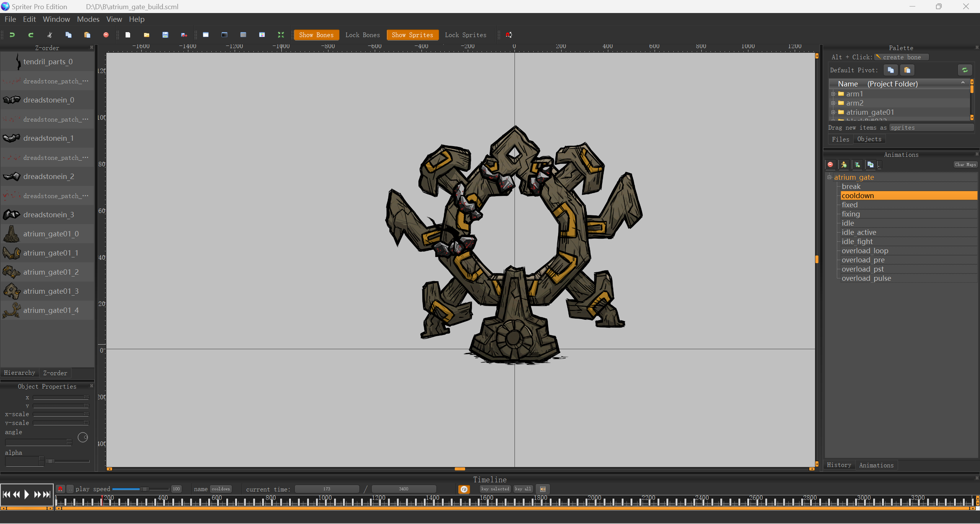Select the overload_loop animation
Image resolution: width=980 pixels, height=524 pixels.
(x=865, y=251)
